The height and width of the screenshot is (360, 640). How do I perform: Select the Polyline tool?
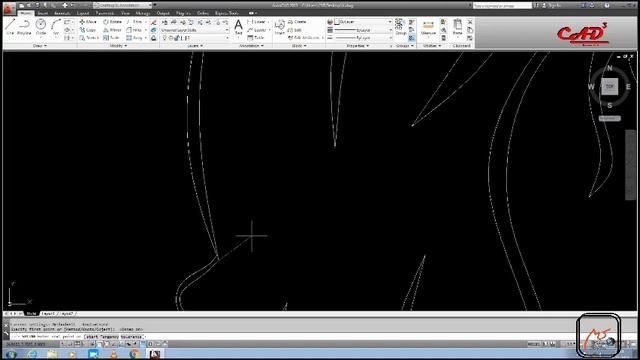tap(24, 27)
